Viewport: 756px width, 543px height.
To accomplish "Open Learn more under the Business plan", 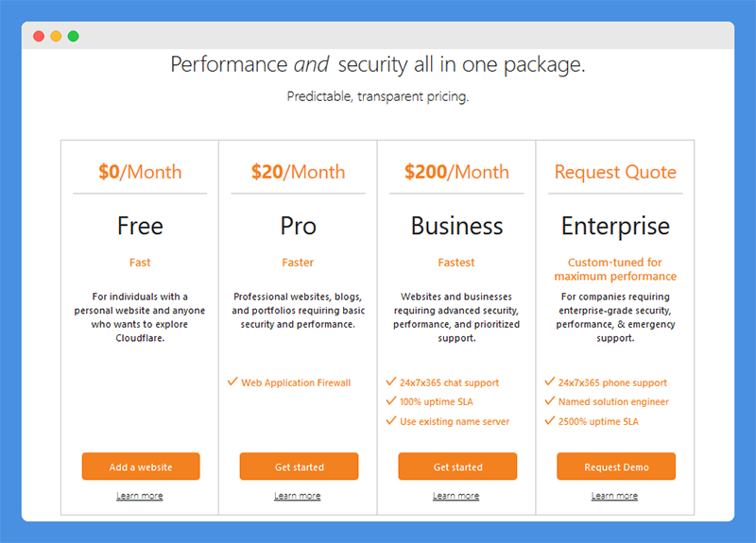I will pyautogui.click(x=456, y=496).
